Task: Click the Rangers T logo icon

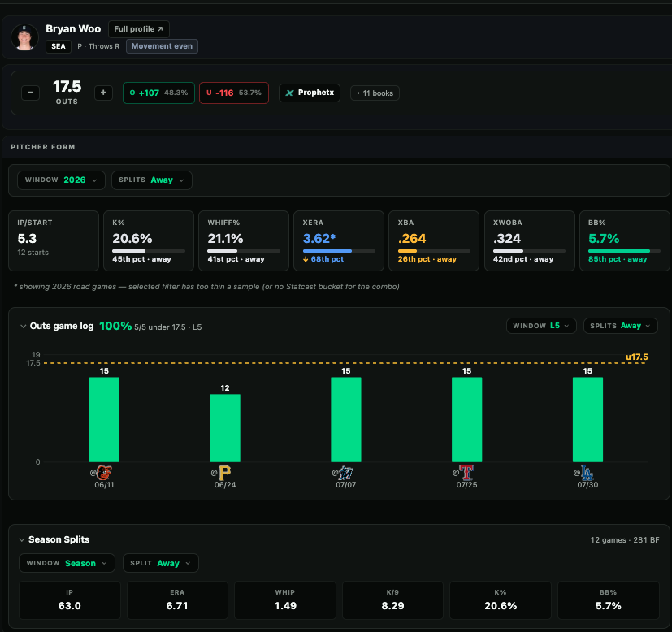Action: 466,473
